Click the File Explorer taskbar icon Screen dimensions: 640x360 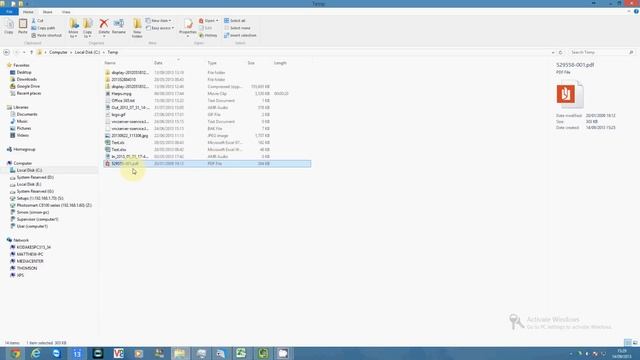point(180,353)
